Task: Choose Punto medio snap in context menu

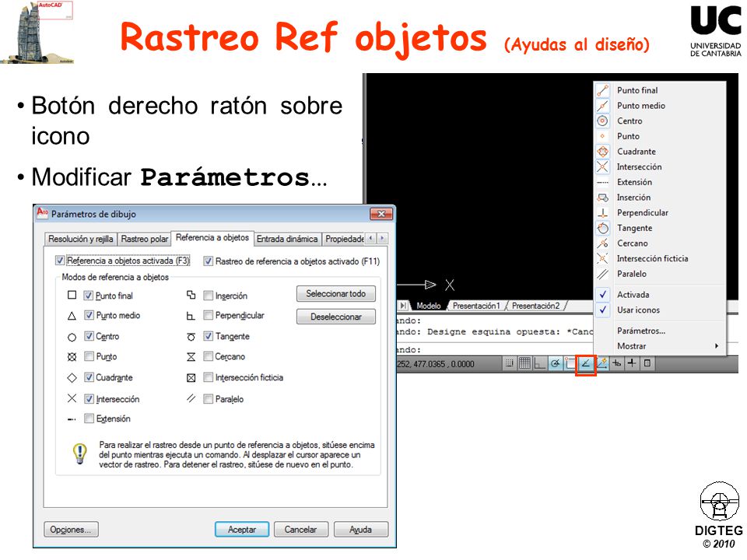Action: point(660,105)
